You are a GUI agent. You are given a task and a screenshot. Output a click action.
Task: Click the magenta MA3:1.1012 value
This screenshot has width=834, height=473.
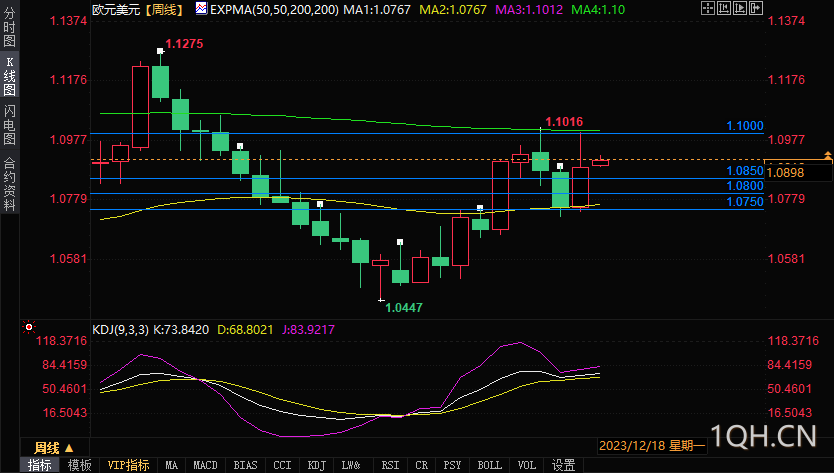[x=529, y=9]
